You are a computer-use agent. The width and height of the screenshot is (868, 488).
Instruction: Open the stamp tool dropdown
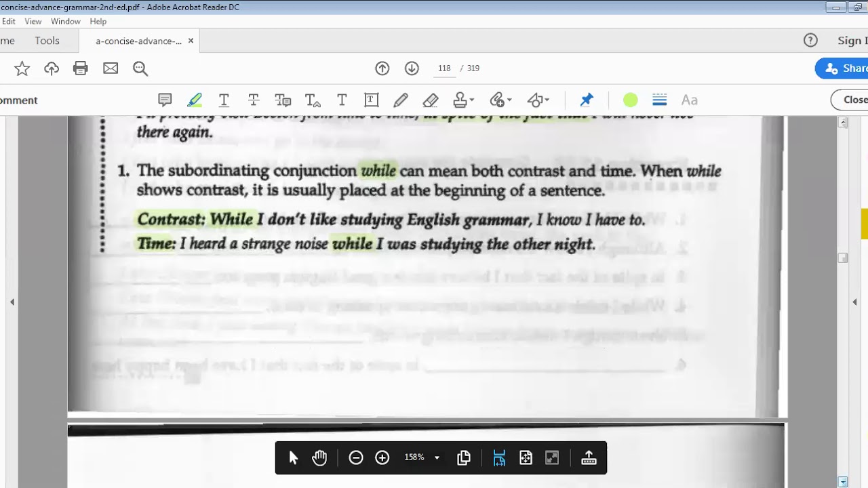464,100
